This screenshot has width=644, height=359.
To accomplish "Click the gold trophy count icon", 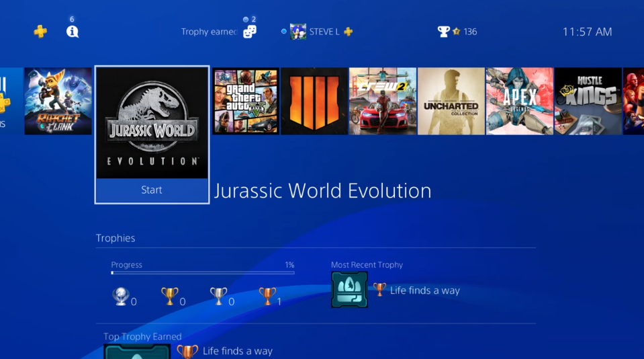I will coord(170,296).
